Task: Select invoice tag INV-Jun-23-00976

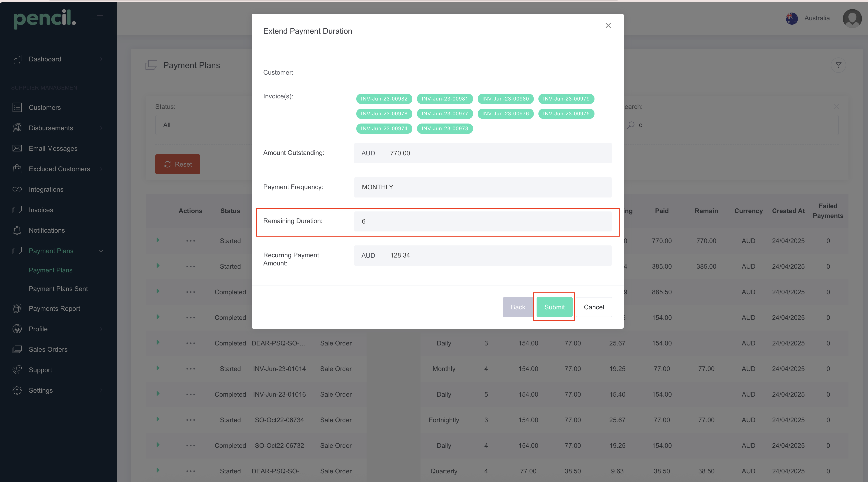Action: (x=505, y=114)
